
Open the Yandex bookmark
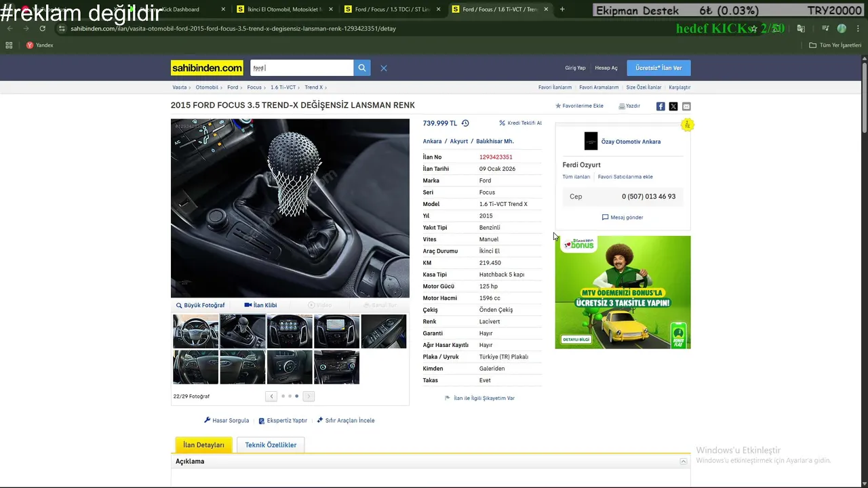(x=39, y=45)
